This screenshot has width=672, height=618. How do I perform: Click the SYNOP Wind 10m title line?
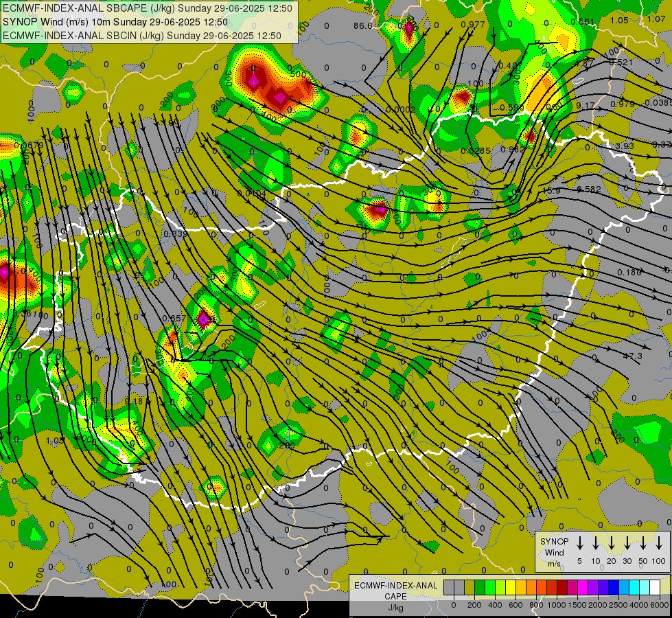(115, 22)
